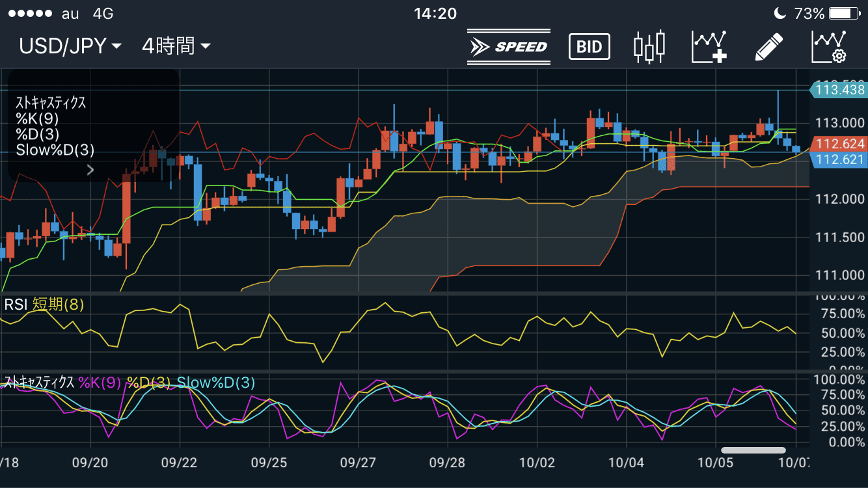Screen dimensions: 868x488
Task: Click the 111.000 price axis label
Action: coord(840,275)
